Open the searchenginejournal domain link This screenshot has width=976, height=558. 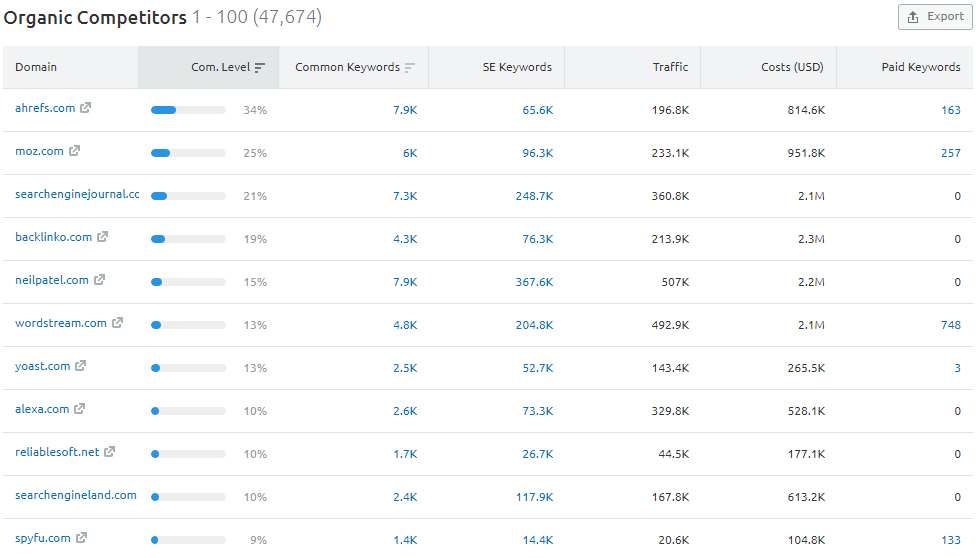click(x=77, y=194)
